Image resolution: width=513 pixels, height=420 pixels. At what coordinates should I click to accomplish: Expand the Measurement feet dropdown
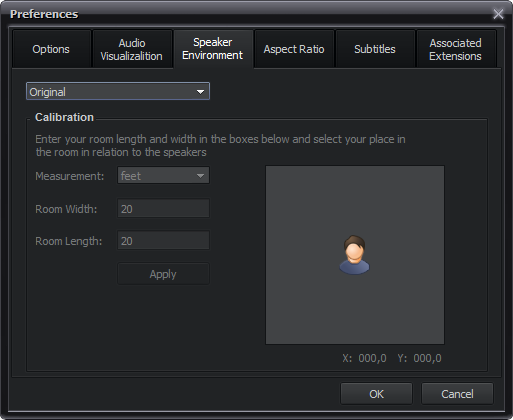coord(163,176)
